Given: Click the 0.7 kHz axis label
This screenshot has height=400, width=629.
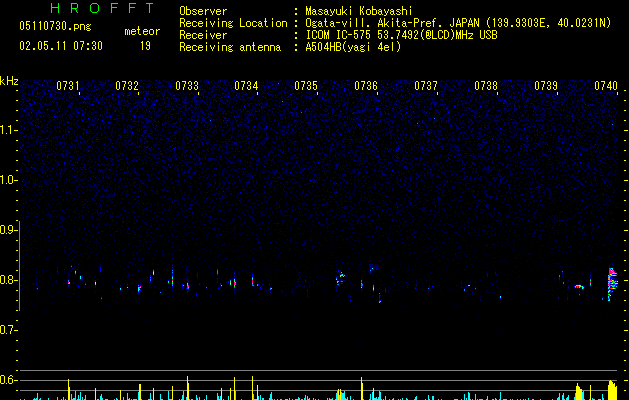Looking at the screenshot, I should pyautogui.click(x=8, y=330).
